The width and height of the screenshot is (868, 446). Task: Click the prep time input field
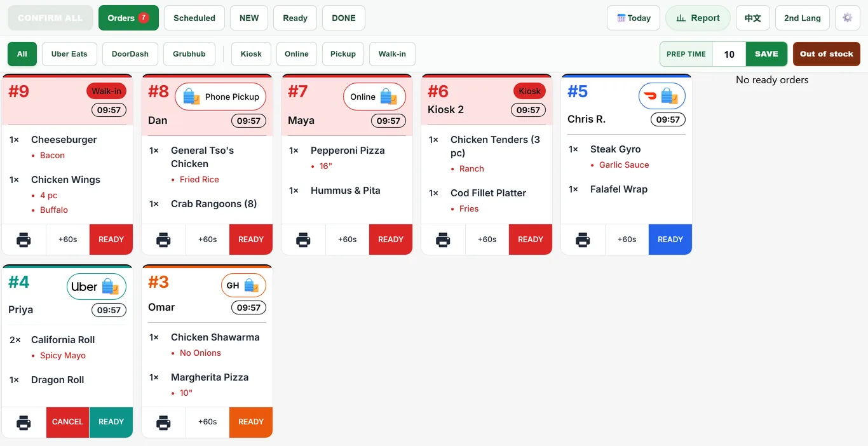coord(729,54)
